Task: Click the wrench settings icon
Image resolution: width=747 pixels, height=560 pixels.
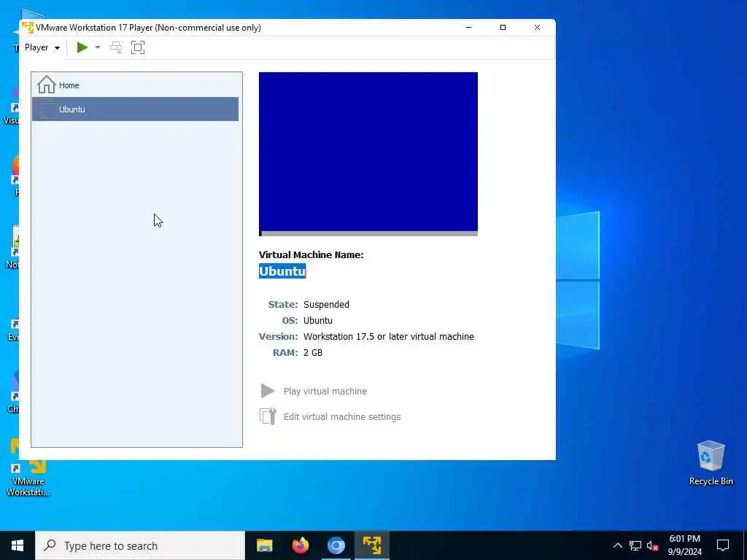Action: tap(268, 416)
